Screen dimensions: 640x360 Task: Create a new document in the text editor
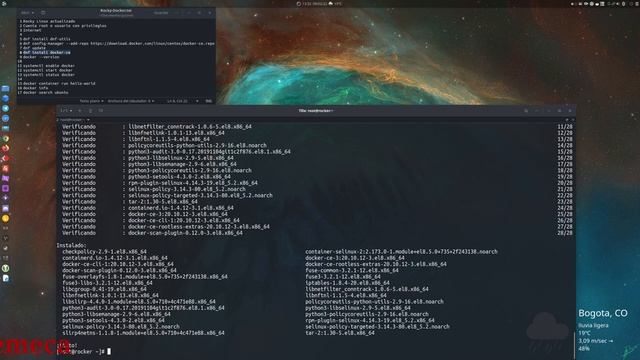click(x=43, y=13)
